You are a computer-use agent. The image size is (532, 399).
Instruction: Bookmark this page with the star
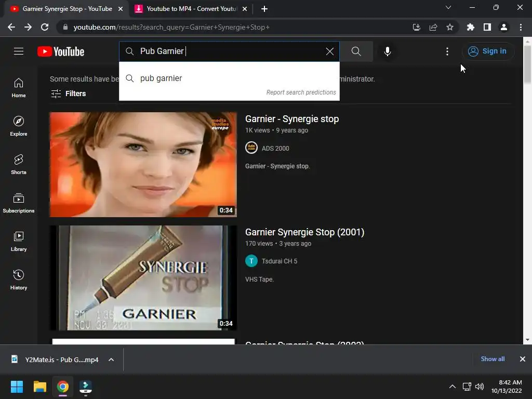(450, 27)
